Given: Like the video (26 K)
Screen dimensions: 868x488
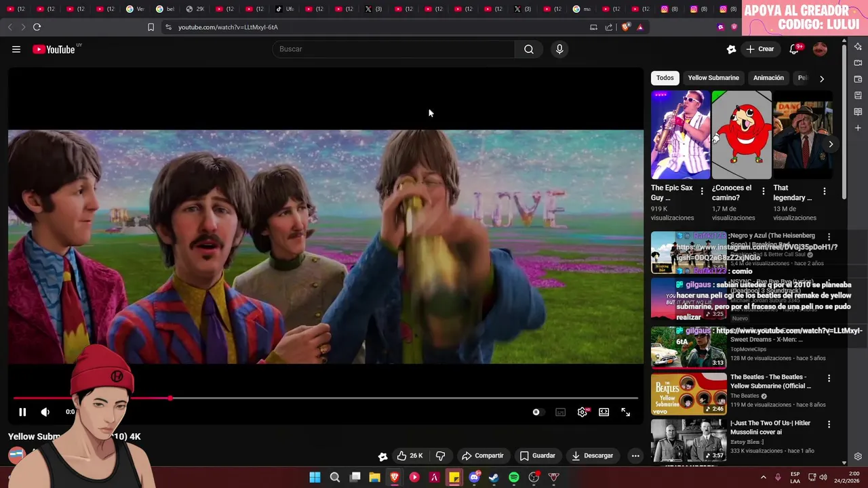Looking at the screenshot, I should tap(410, 455).
